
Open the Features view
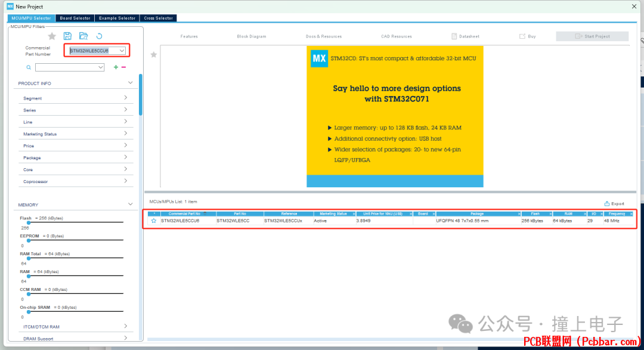(x=189, y=36)
